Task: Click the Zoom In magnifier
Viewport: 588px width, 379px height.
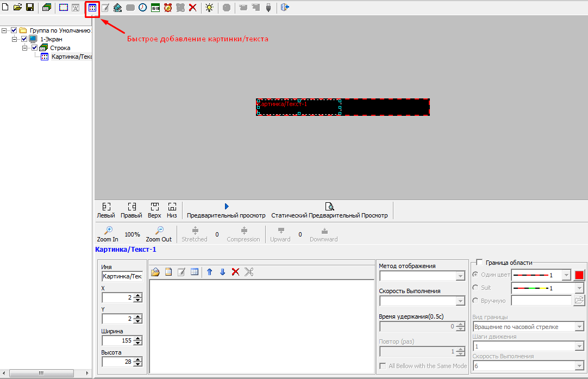Action: coord(108,234)
